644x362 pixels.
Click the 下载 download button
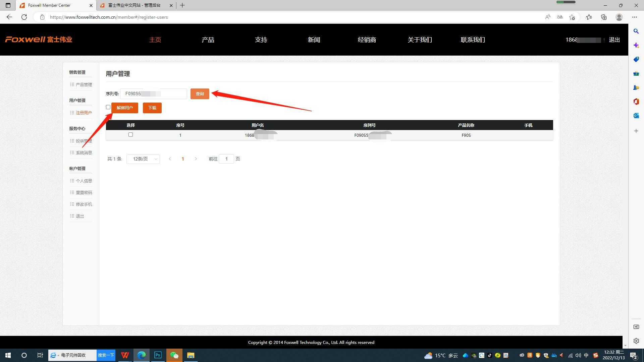click(152, 108)
